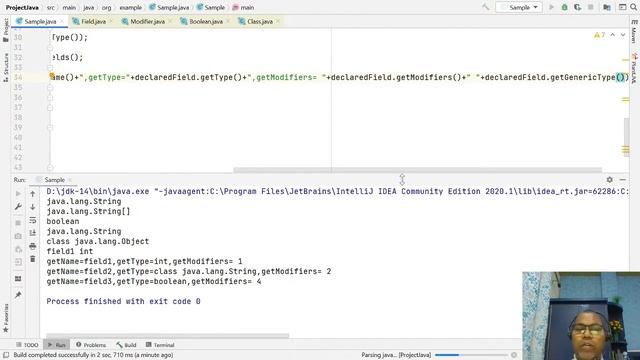Toggle the Structure tool window
The width and height of the screenshot is (640, 360).
(5, 67)
